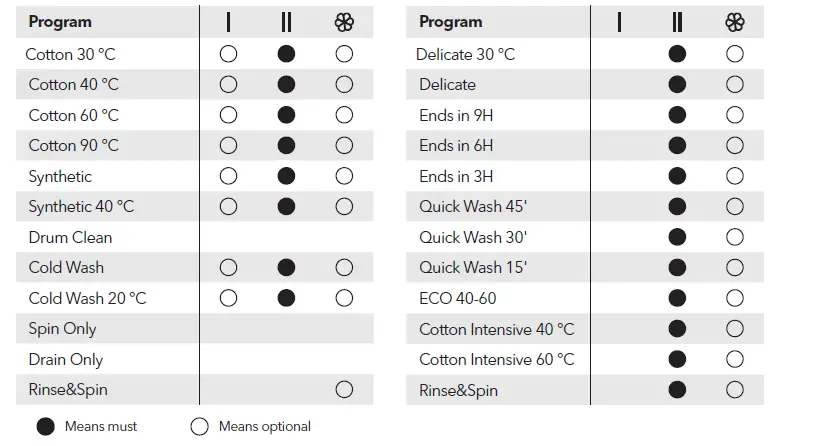Viewport: 815px width, 446px height.
Task: Click the filled 'Means must' legend circle
Action: point(45,426)
